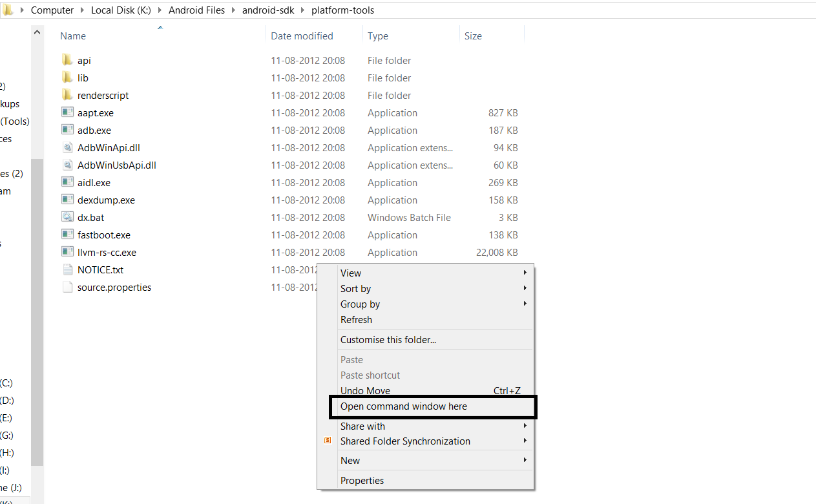Viewport: 816px width, 504px height.
Task: Open the lib folder
Action: pos(82,78)
